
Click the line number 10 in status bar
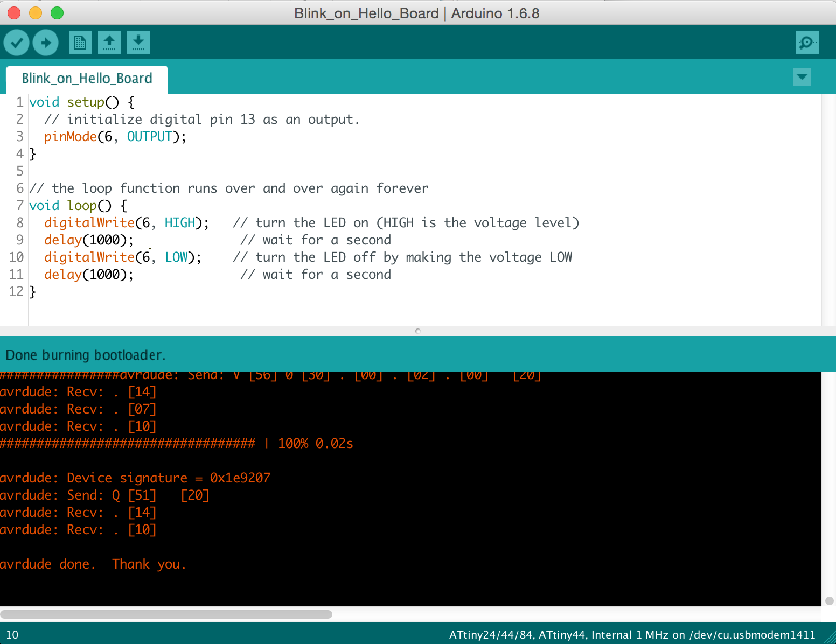pyautogui.click(x=12, y=635)
